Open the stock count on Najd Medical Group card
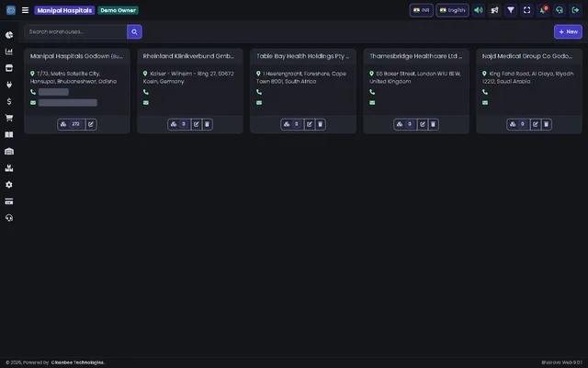588x368 pixels. pyautogui.click(x=518, y=124)
